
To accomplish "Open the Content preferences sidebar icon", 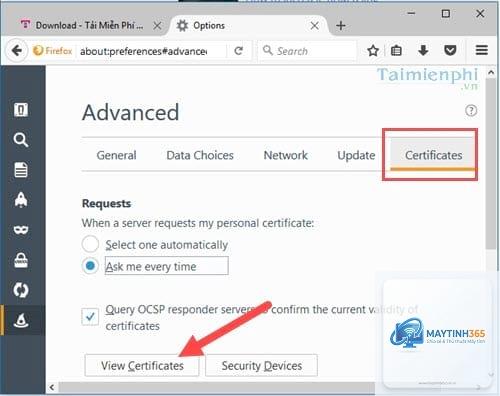I will (21, 170).
